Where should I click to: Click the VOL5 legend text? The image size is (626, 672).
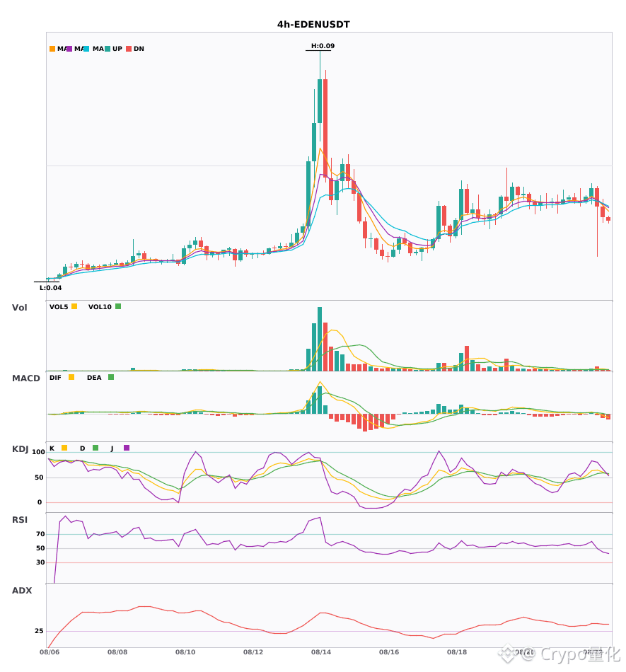(x=59, y=307)
